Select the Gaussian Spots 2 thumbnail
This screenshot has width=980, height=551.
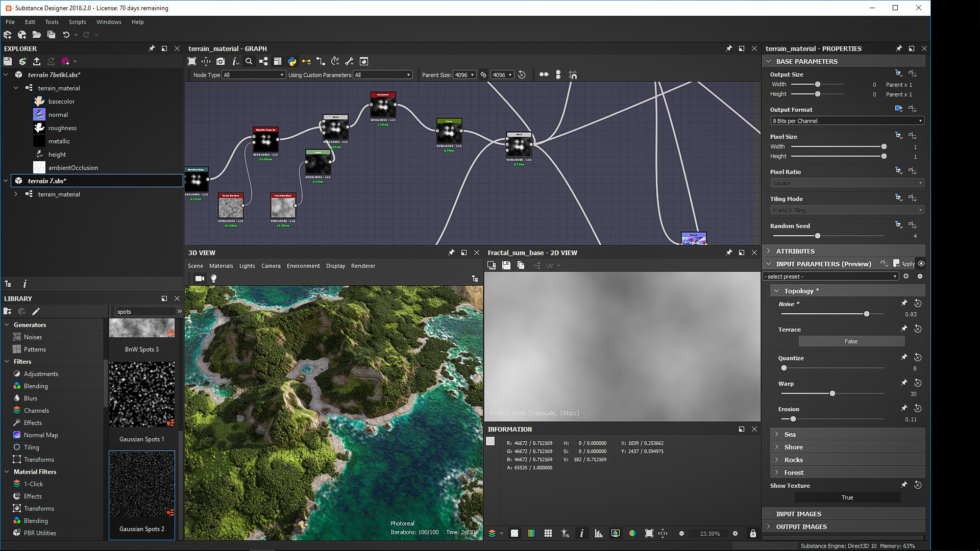141,484
